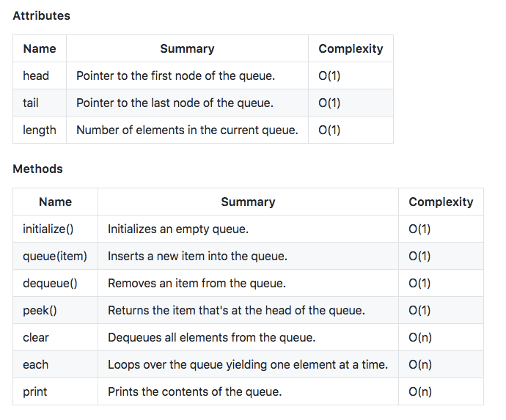This screenshot has height=420, width=506.
Task: Click the Methods section heading
Action: pos(37,169)
